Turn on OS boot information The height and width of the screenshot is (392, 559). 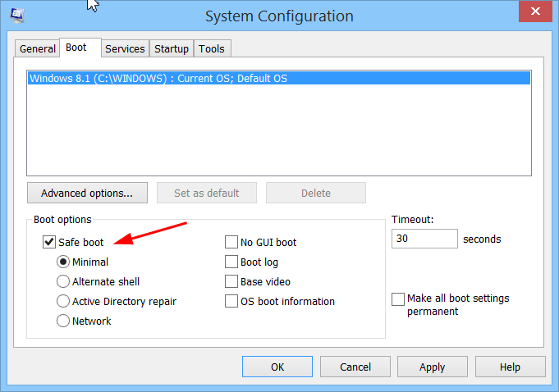point(231,301)
